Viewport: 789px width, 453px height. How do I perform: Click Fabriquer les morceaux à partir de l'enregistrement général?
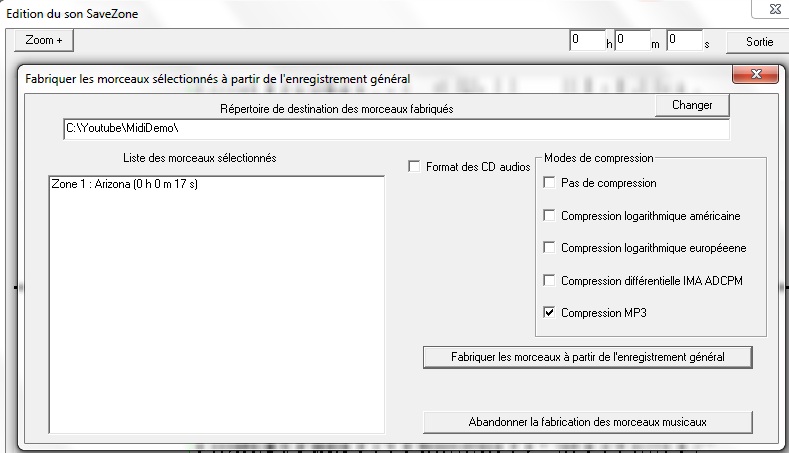(x=588, y=357)
